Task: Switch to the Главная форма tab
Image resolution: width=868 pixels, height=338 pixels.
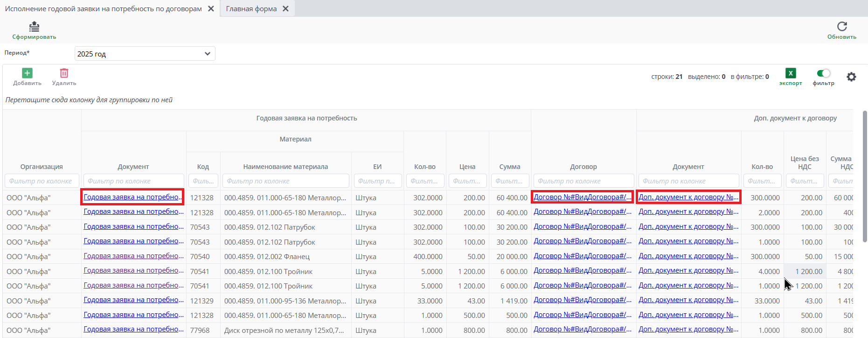Action: (x=251, y=9)
